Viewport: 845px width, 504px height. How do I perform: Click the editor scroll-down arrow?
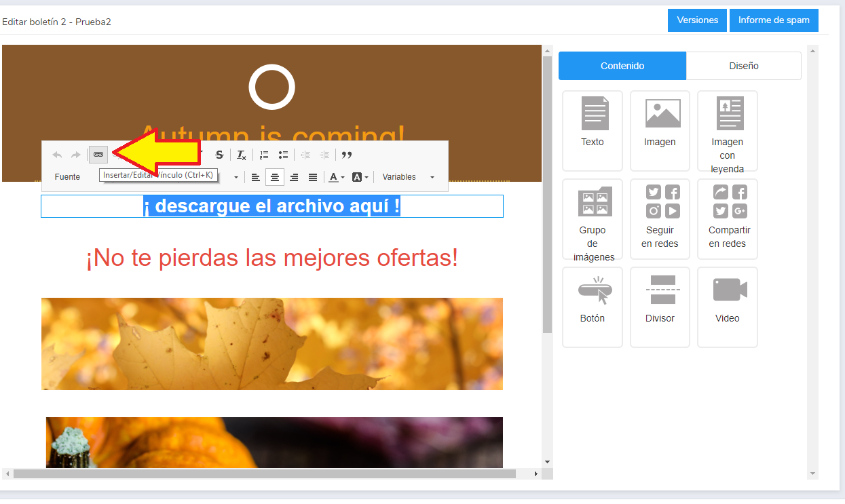[x=547, y=462]
